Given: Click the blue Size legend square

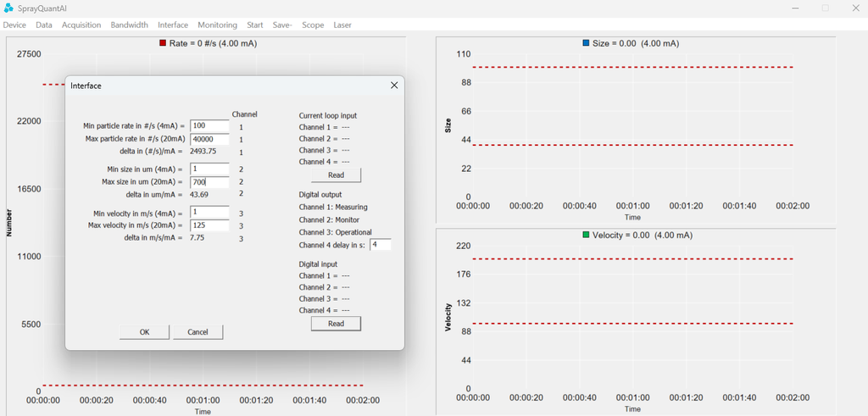Looking at the screenshot, I should pyautogui.click(x=587, y=43).
